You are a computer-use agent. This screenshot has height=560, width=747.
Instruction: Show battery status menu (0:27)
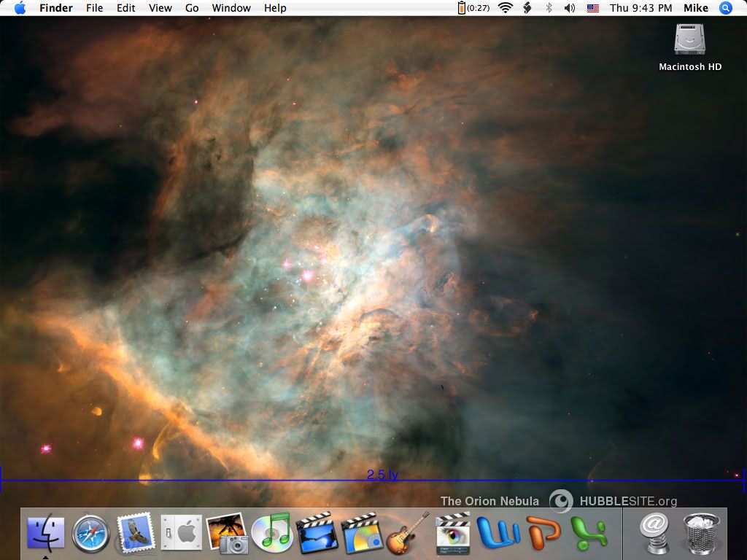coord(473,7)
